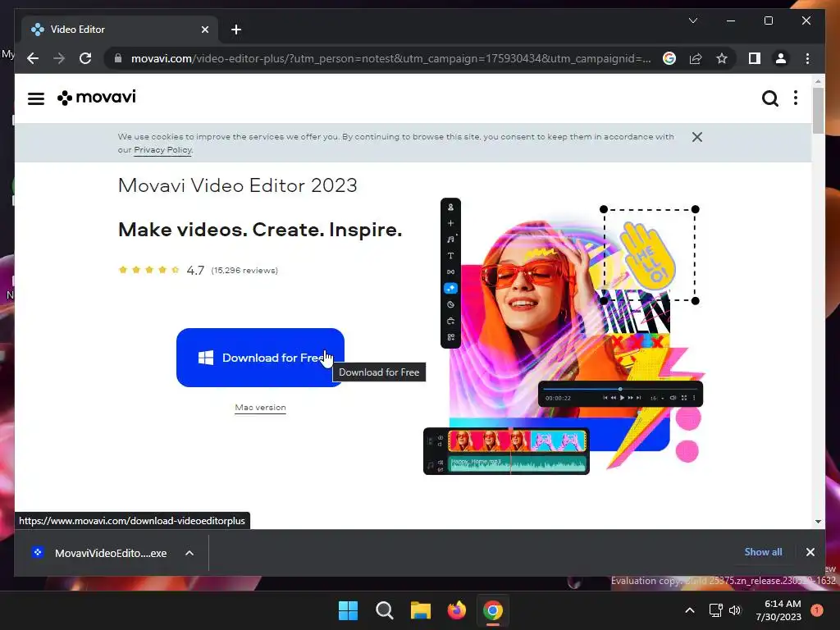
Task: Open the Movavi site search
Action: pos(769,98)
